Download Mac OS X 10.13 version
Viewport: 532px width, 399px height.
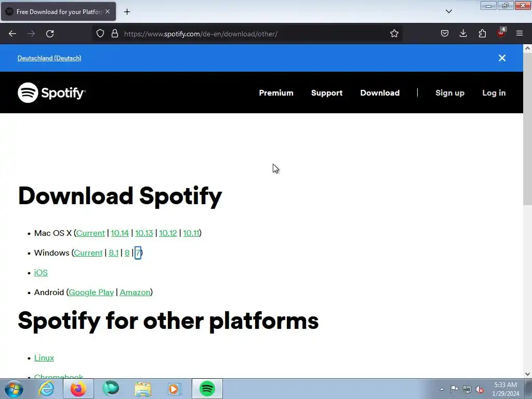pyautogui.click(x=144, y=233)
